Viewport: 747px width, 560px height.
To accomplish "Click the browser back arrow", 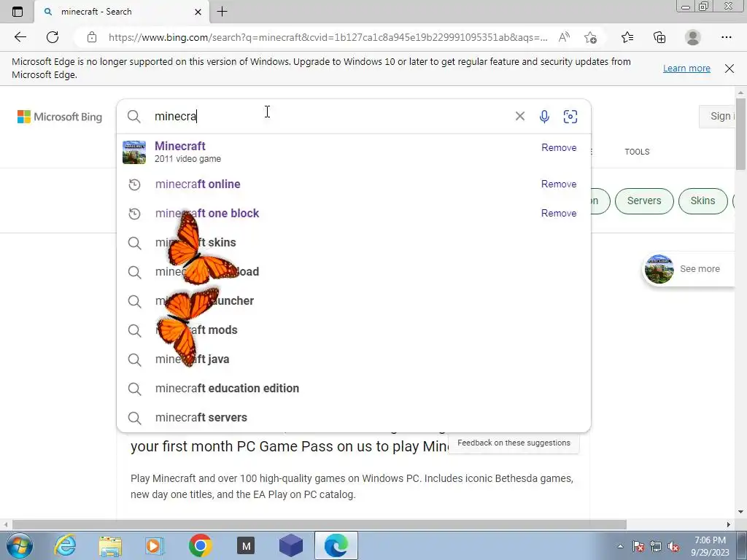I will point(20,37).
